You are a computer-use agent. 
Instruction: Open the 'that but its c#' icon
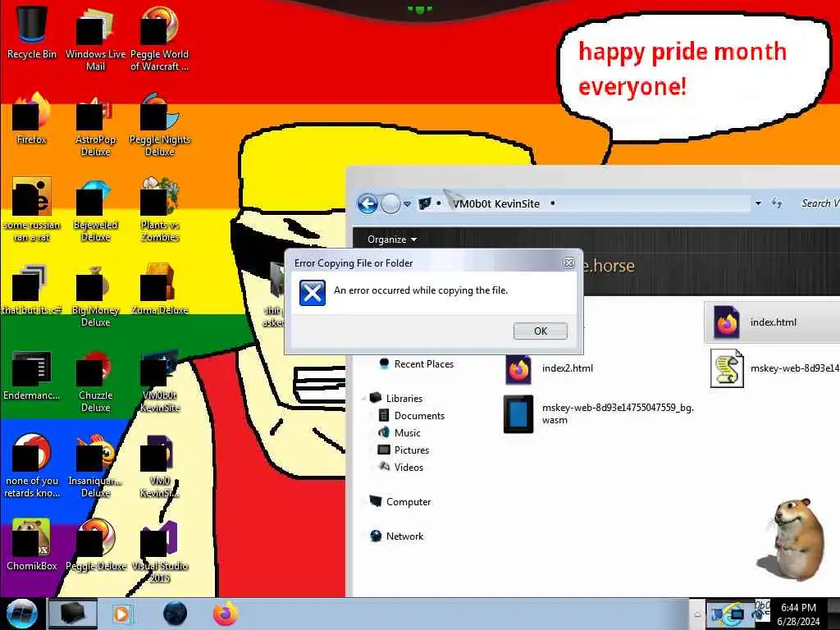(32, 290)
